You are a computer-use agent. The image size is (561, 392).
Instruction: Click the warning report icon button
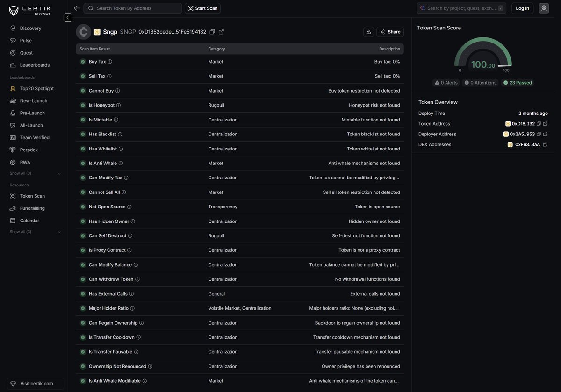point(368,32)
